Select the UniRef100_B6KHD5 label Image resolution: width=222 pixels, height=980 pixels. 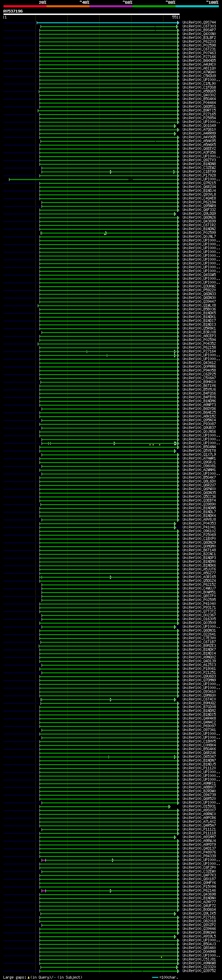point(199,60)
